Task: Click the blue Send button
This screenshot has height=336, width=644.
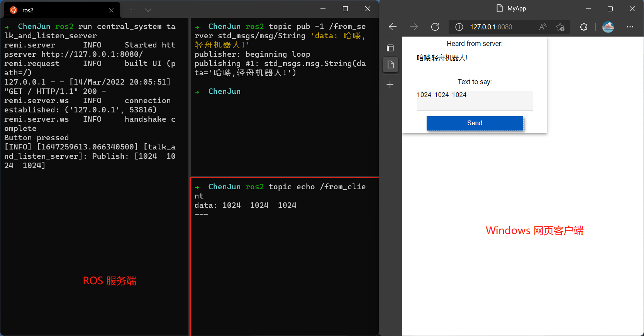Action: 475,123
